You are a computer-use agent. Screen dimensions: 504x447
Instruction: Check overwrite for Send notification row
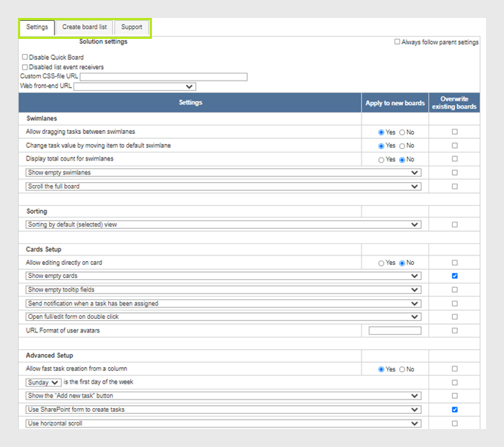455,304
